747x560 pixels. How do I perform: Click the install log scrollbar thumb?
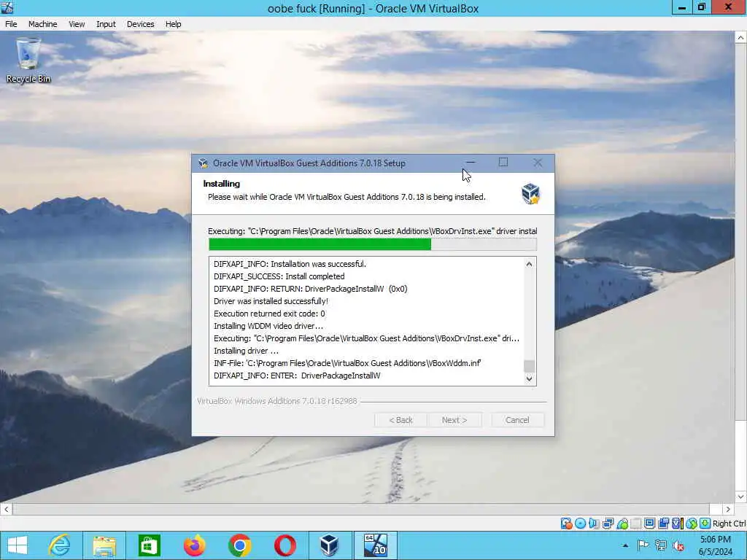[529, 366]
